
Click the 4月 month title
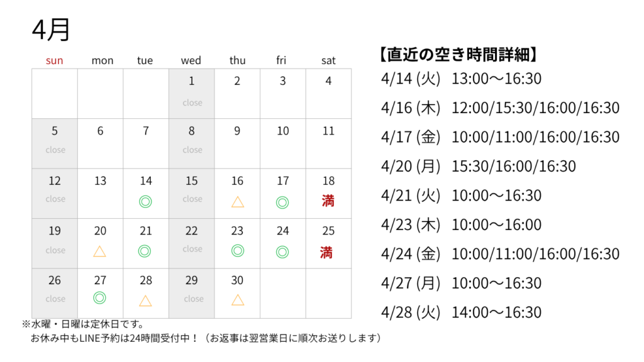click(x=51, y=29)
